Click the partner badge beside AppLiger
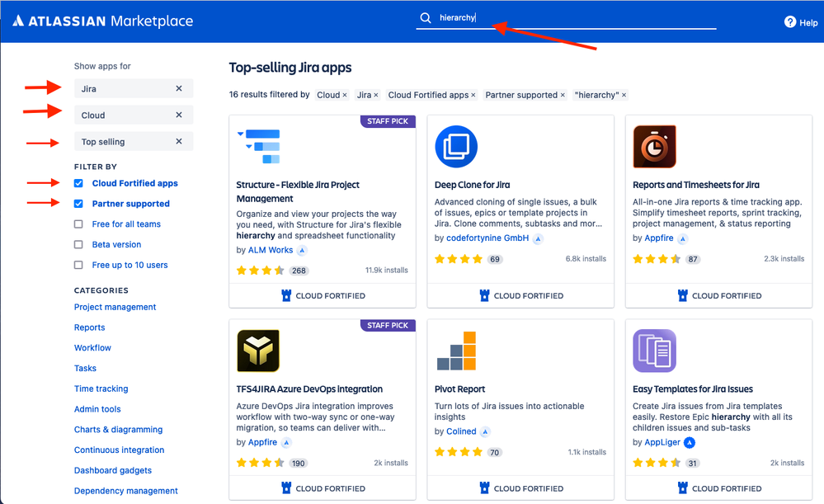The width and height of the screenshot is (824, 504). [x=690, y=443]
